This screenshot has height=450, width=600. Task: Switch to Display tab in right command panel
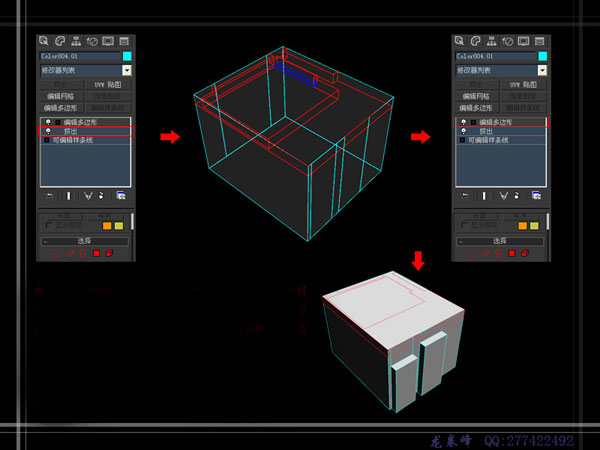522,42
